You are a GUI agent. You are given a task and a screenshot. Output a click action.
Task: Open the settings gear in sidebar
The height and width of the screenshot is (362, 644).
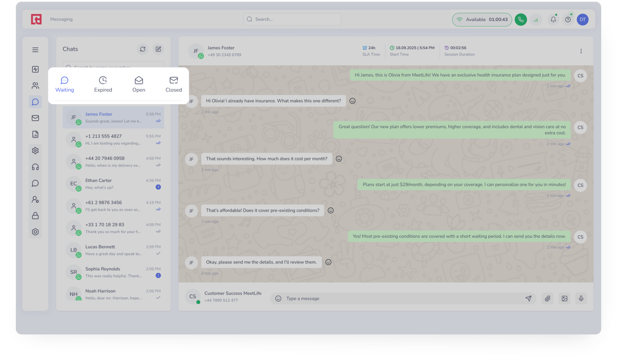click(35, 151)
